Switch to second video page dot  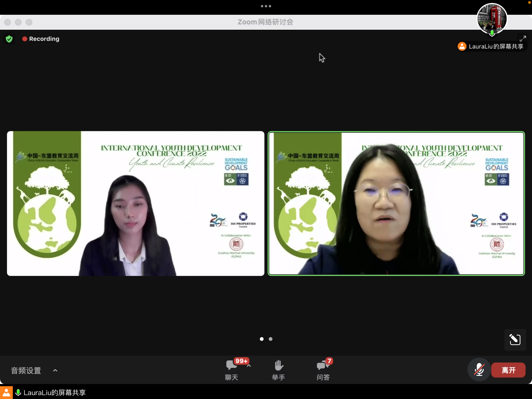(270, 339)
